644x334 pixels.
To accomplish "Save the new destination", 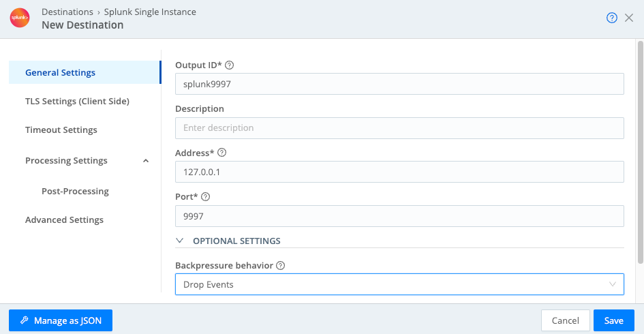I will pos(613,320).
